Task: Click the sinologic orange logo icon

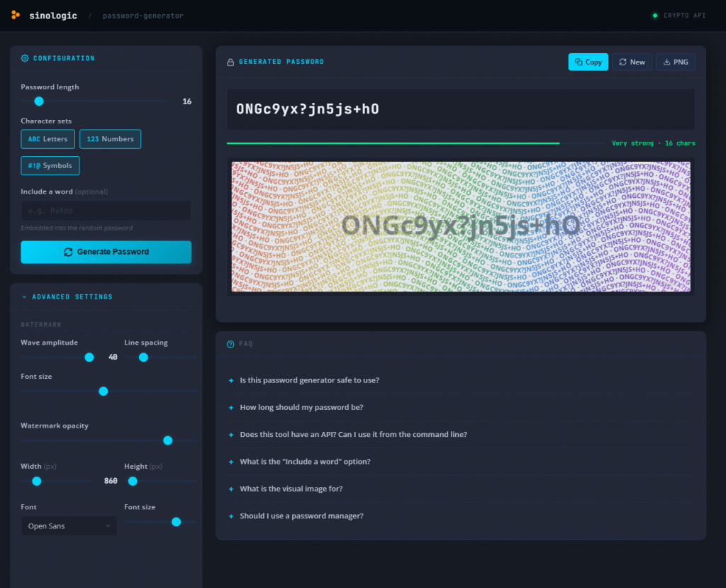Action: point(16,15)
